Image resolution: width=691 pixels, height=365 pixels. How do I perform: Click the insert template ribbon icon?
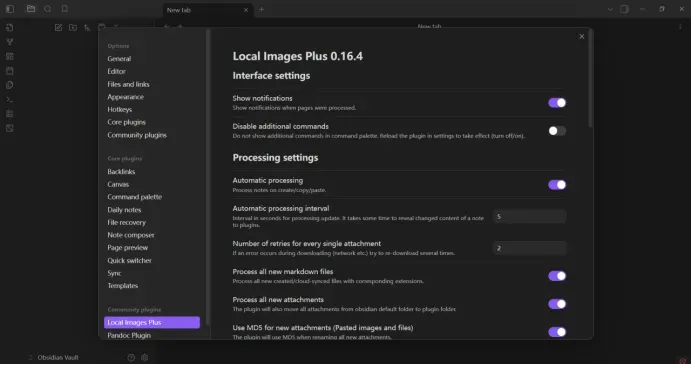pos(10,85)
